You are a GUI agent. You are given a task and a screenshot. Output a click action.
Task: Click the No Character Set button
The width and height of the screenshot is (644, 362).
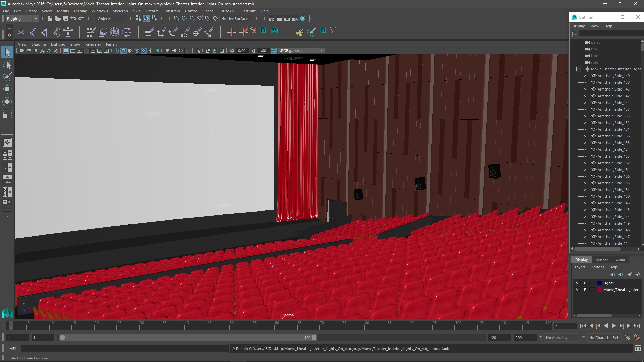pos(603,338)
